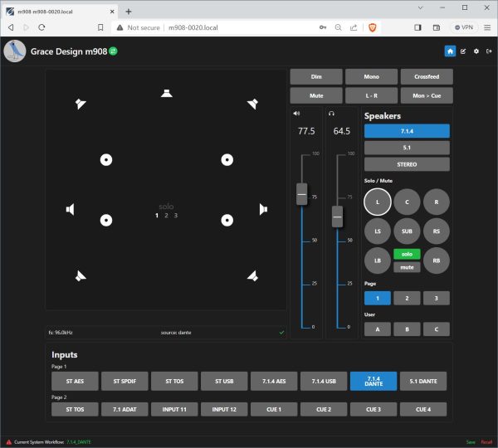498x448 pixels.
Task: Open the settings gear in app header
Action: click(476, 51)
